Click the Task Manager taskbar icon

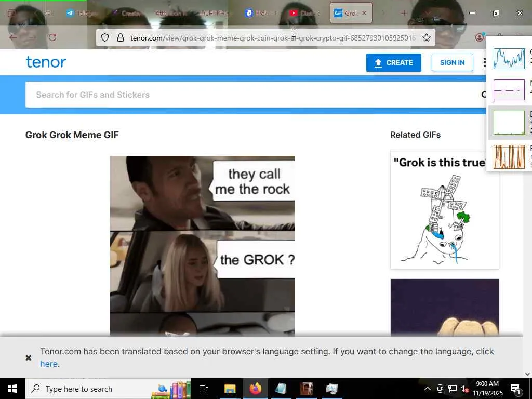point(332,389)
